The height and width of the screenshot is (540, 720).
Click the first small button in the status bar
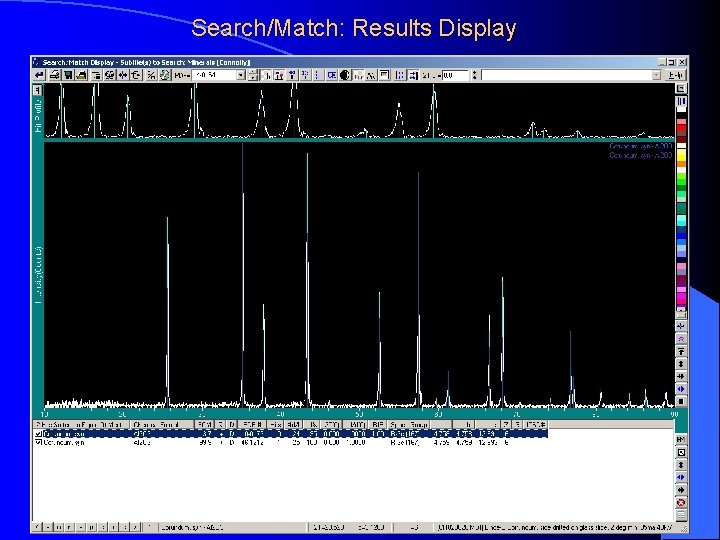pos(38,527)
